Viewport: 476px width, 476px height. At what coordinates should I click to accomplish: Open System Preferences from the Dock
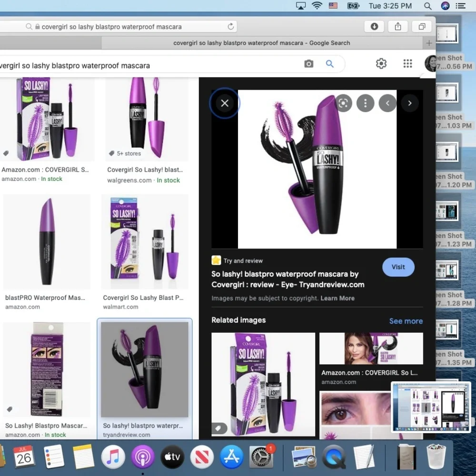pos(261,456)
